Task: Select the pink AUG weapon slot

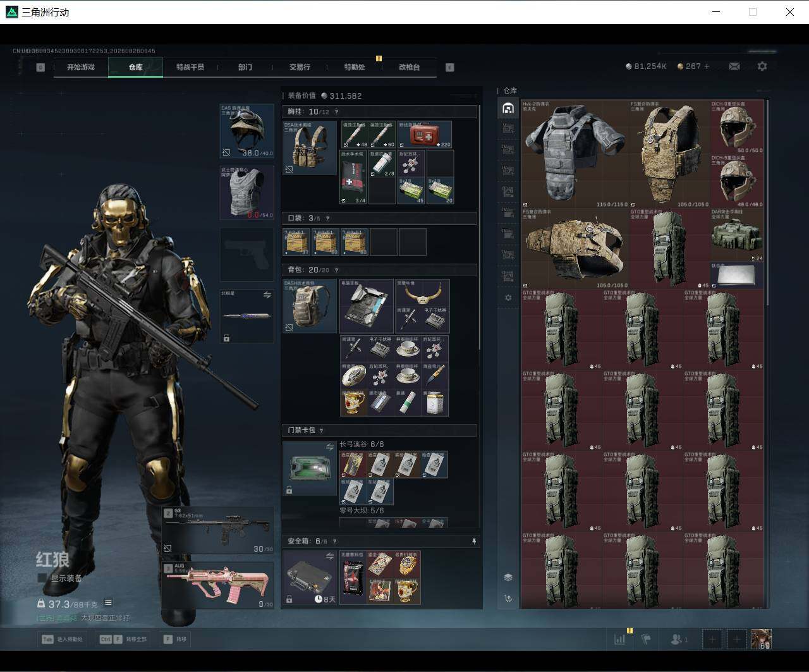Action: pos(218,585)
